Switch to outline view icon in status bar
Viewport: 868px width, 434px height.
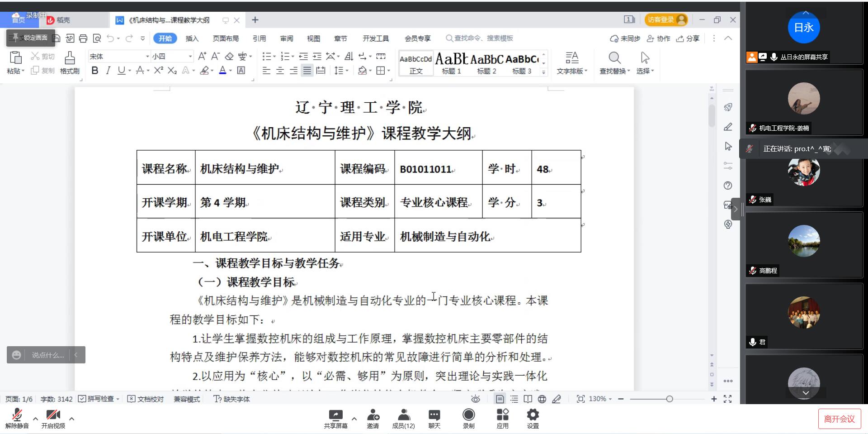coord(514,399)
